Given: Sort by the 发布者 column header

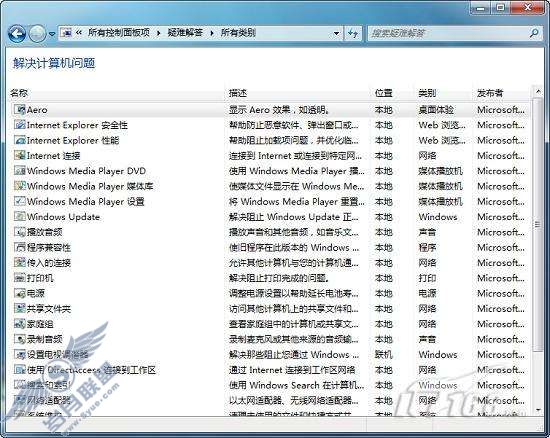Looking at the screenshot, I should point(490,93).
